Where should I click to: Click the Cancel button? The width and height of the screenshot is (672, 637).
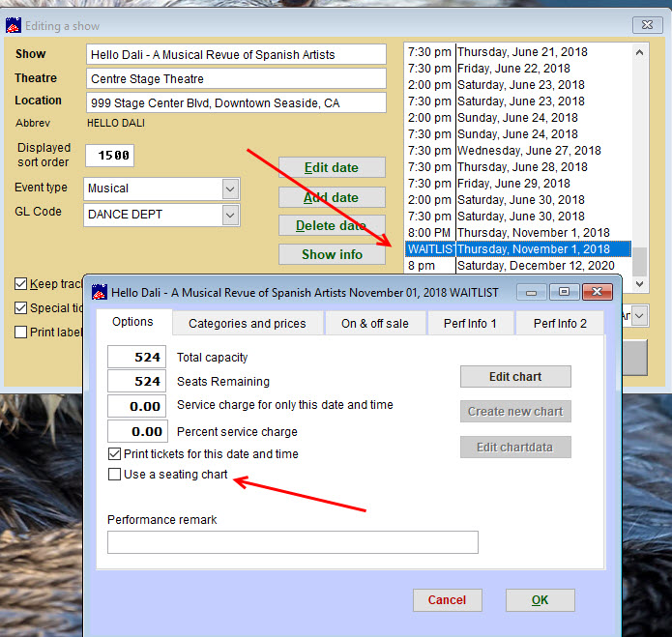(447, 600)
